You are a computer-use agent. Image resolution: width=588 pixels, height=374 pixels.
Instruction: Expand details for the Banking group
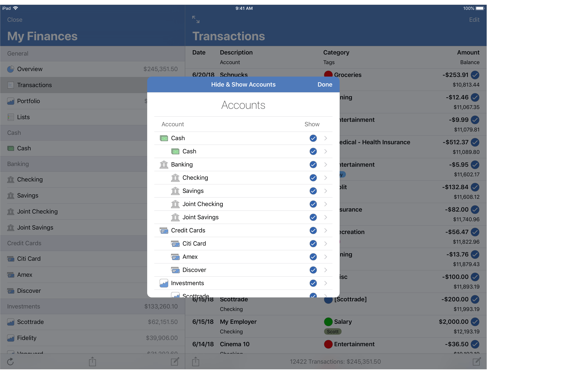point(326,165)
